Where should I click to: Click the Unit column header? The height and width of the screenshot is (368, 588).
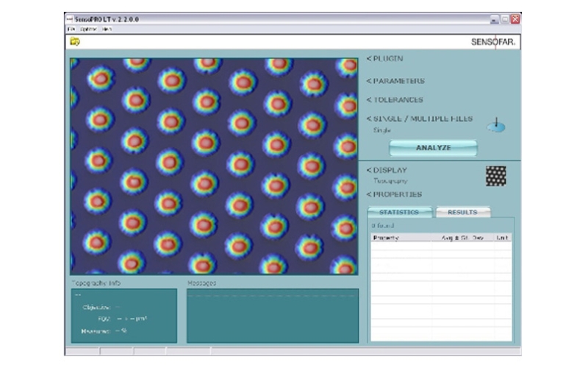coord(503,238)
